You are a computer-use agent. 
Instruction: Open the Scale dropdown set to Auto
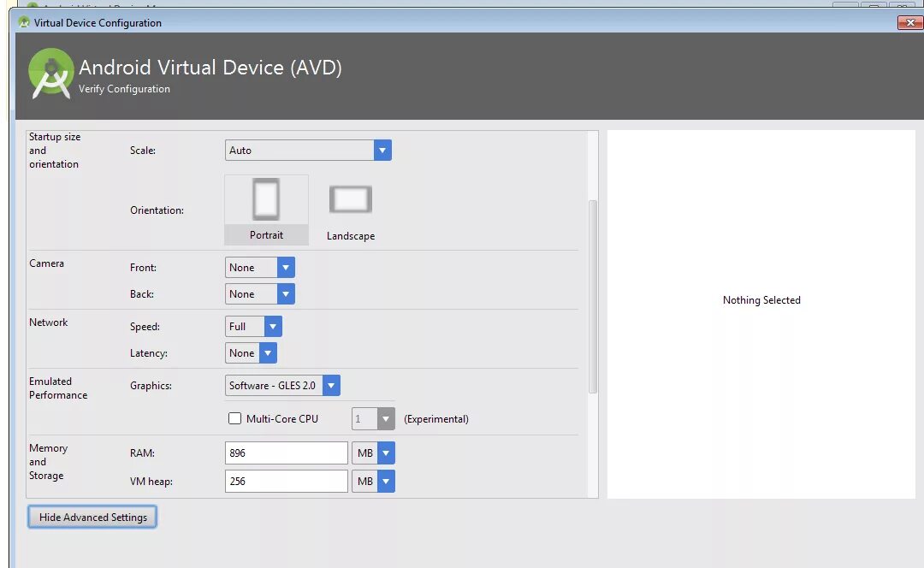(x=308, y=151)
